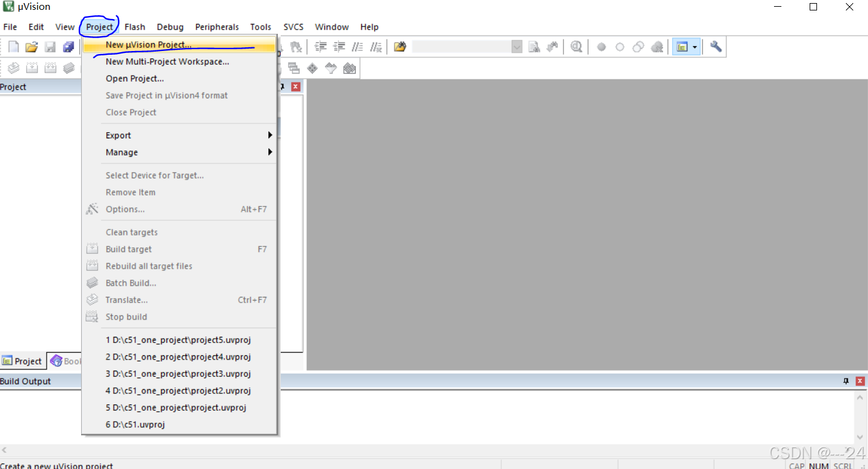Click the Uncomment selection icon
The image size is (868, 469).
[376, 47]
